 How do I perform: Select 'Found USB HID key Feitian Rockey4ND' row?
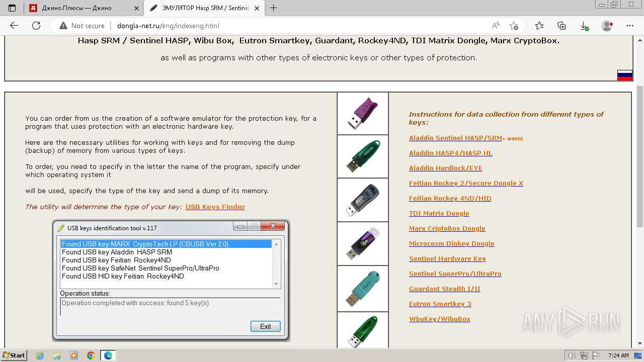point(167,276)
